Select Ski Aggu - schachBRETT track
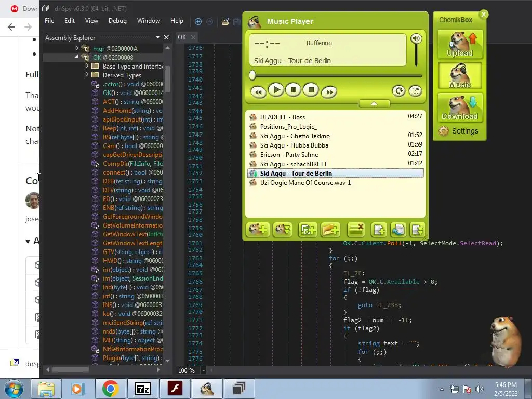The image size is (532, 399). [x=336, y=164]
